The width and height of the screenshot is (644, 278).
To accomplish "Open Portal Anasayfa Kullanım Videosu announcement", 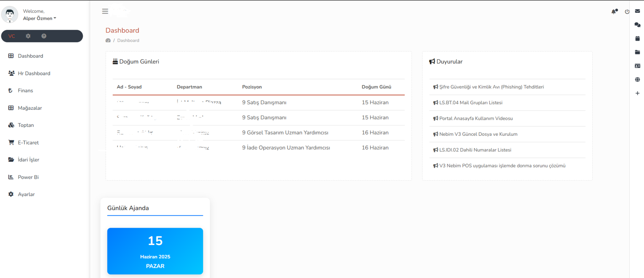I will coord(475,118).
